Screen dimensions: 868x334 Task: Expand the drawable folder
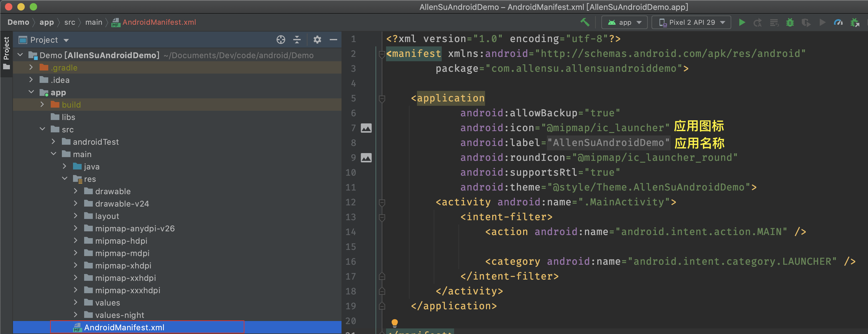tap(75, 191)
